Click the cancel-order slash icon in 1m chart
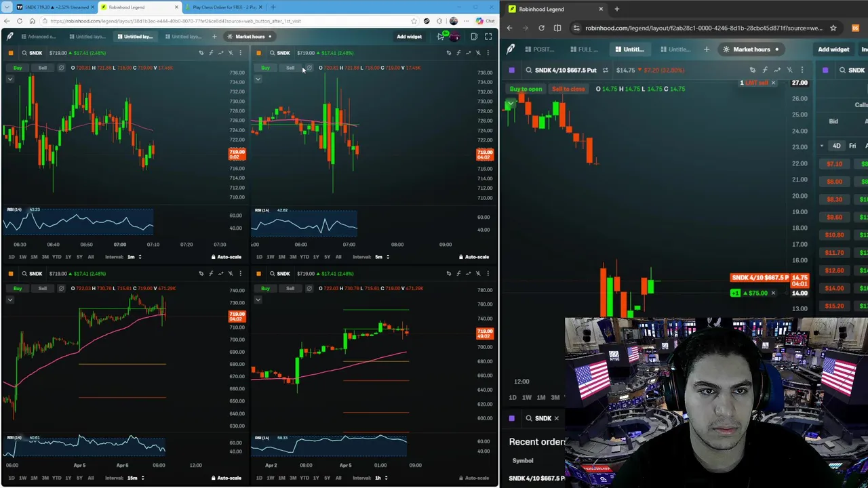The width and height of the screenshot is (868, 488). [62, 68]
